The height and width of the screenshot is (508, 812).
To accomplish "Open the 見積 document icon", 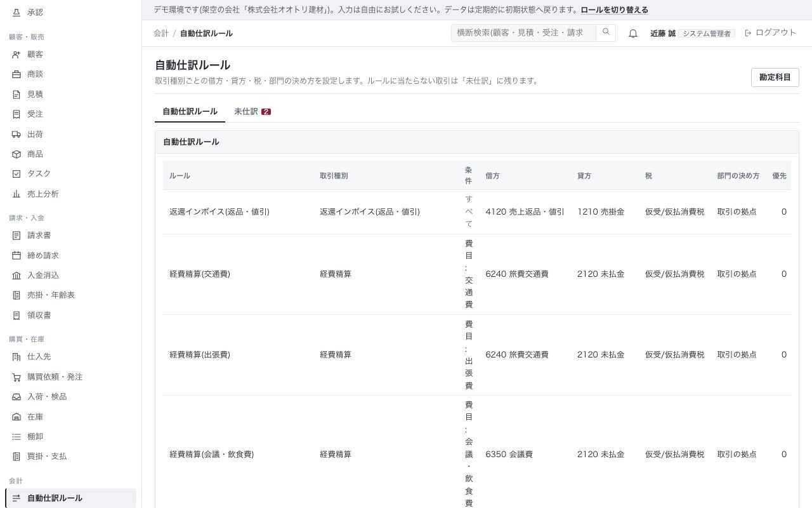I will coord(16,95).
